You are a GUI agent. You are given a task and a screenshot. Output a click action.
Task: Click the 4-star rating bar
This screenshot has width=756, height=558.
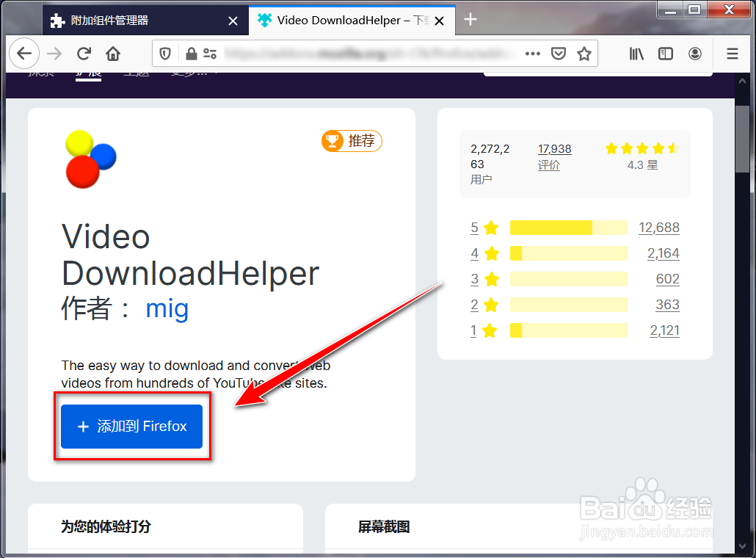click(x=568, y=253)
